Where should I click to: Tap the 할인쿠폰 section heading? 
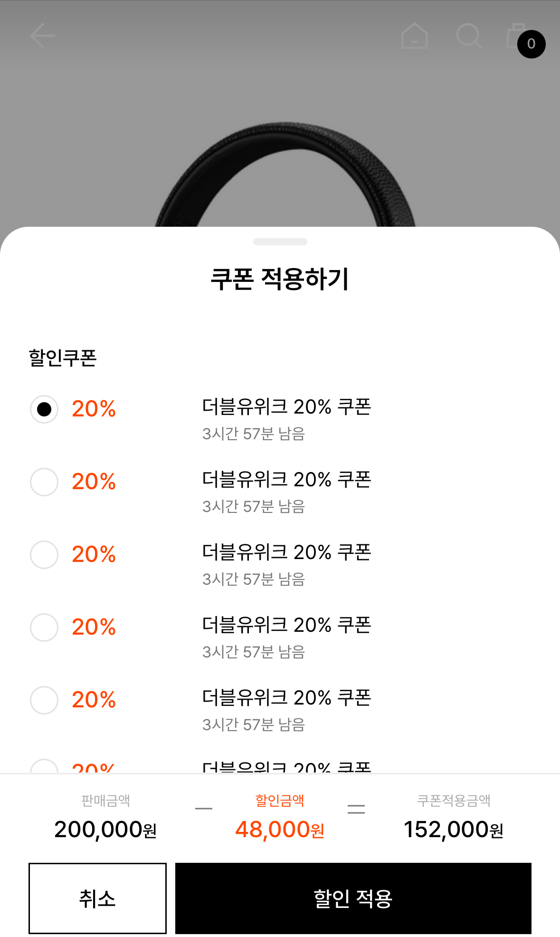tap(63, 358)
